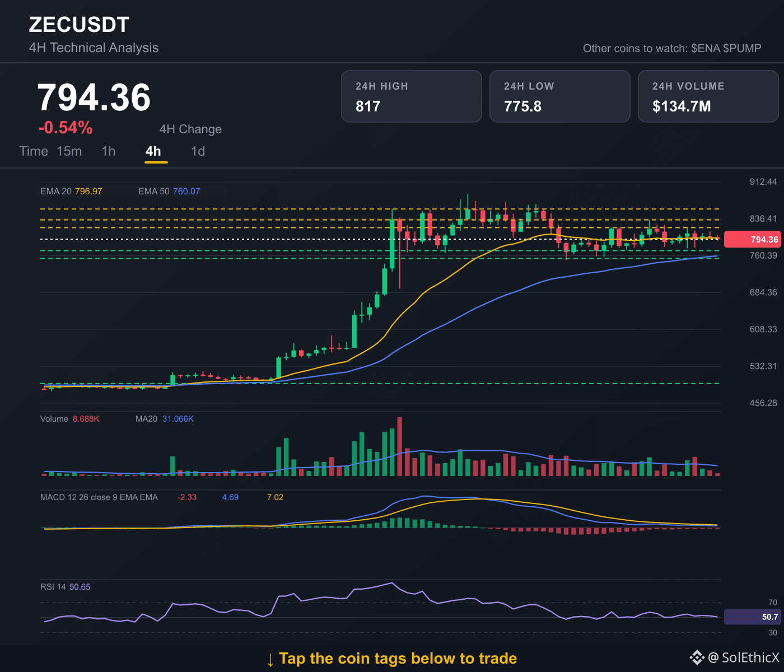Click the 24H HIGH card

(x=412, y=96)
